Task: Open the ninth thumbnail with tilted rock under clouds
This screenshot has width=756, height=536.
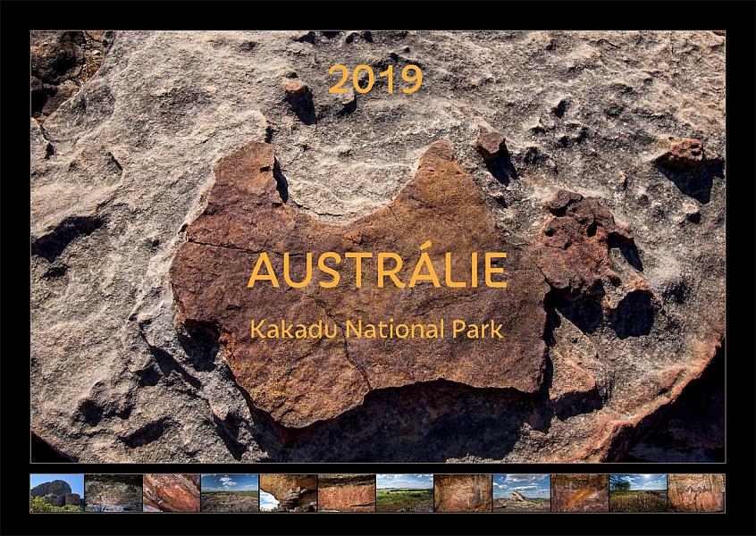Action: [521, 492]
